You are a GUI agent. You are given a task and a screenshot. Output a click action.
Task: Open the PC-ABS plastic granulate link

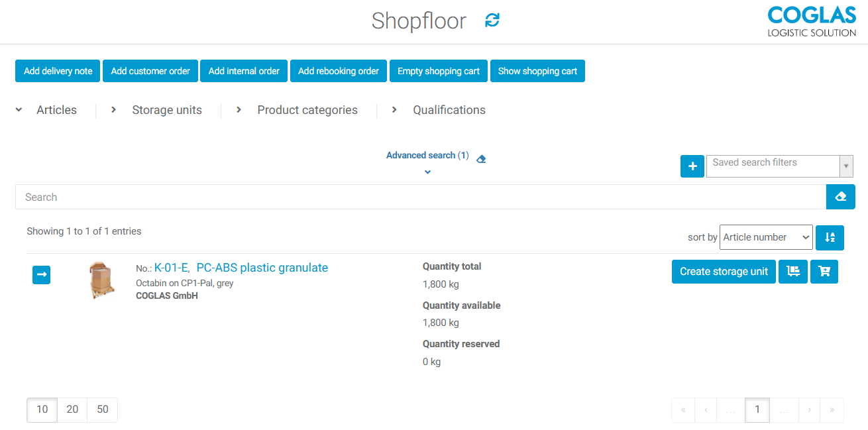click(262, 268)
